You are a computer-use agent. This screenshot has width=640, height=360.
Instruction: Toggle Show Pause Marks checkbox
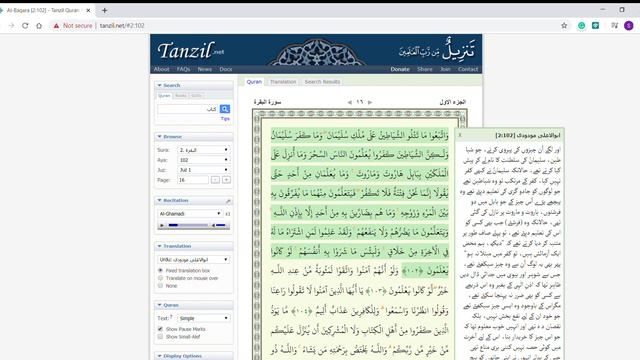click(x=160, y=329)
